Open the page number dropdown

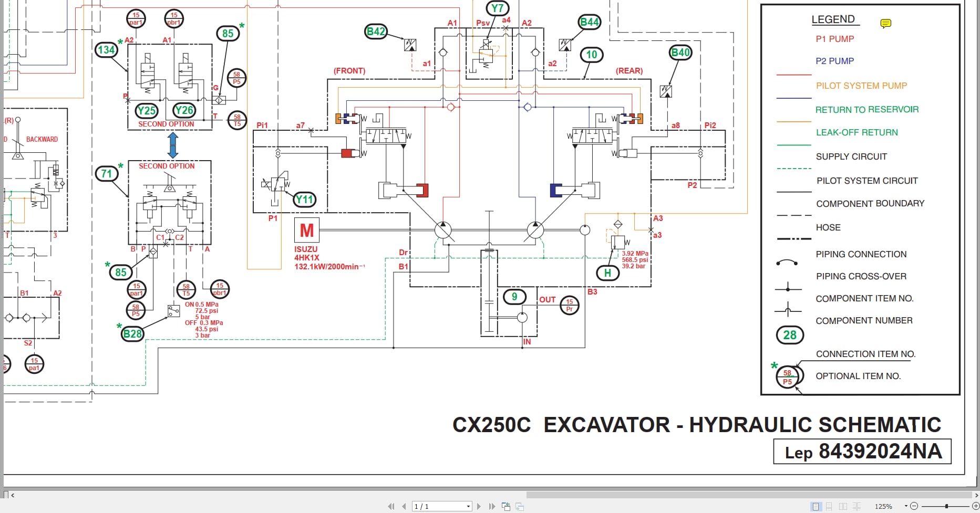(x=468, y=506)
